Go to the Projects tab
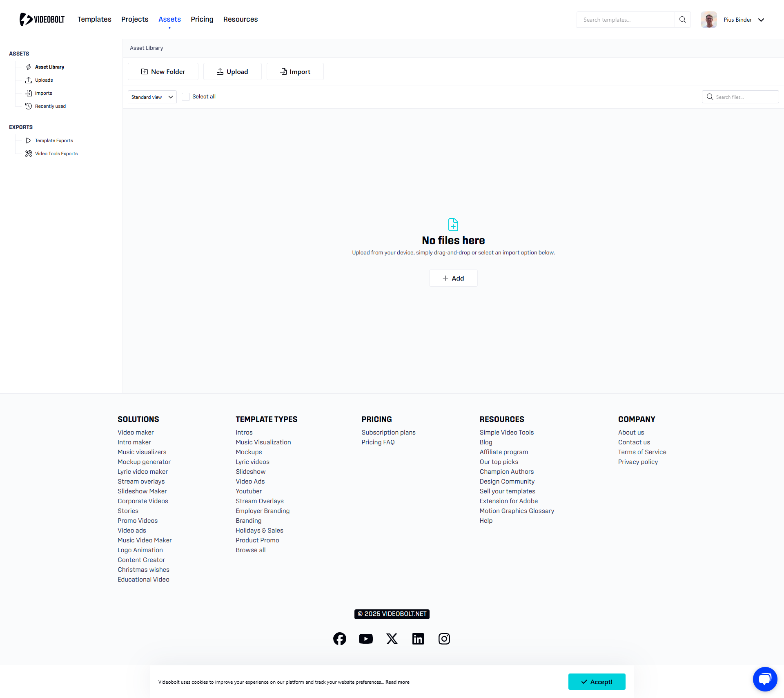This screenshot has height=698, width=784. (x=135, y=19)
